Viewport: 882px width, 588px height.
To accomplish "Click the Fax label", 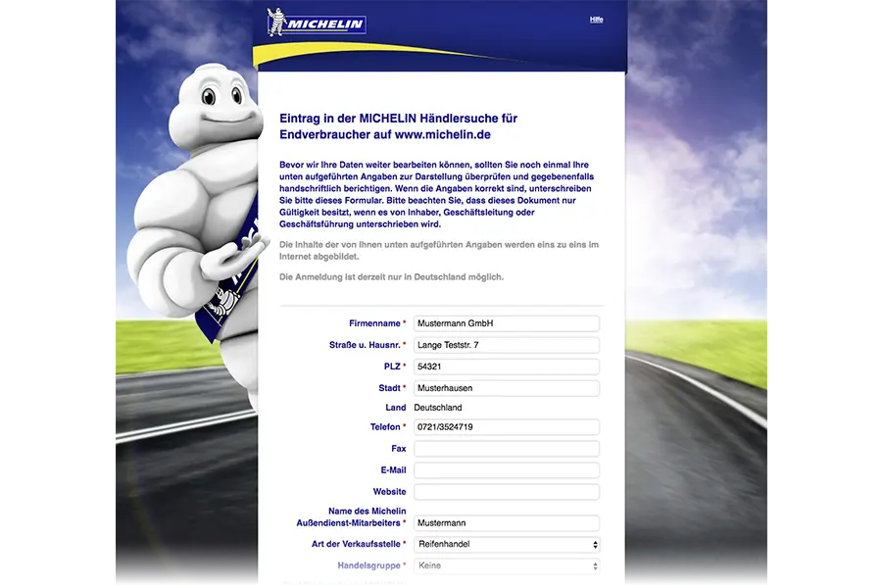I will [398, 449].
